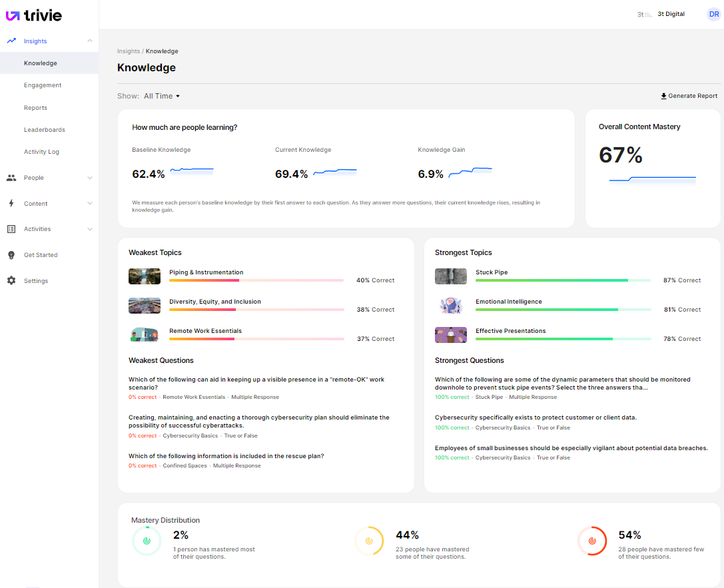Click the DR user avatar

pyautogui.click(x=713, y=14)
